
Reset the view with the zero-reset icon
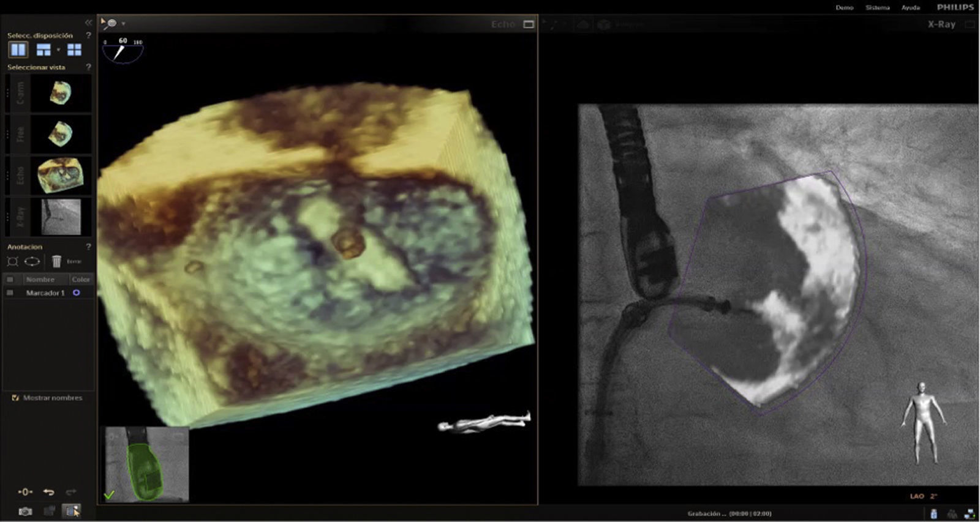coord(25,492)
